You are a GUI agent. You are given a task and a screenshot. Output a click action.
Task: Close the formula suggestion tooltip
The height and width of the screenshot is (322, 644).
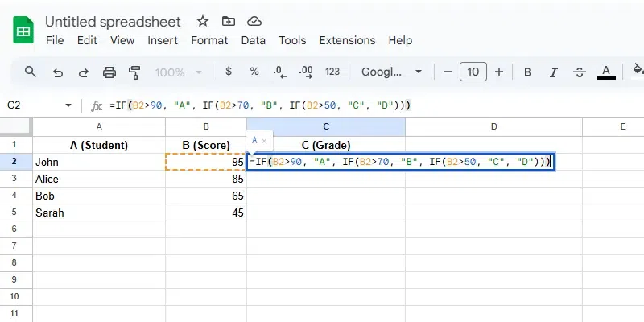(264, 141)
